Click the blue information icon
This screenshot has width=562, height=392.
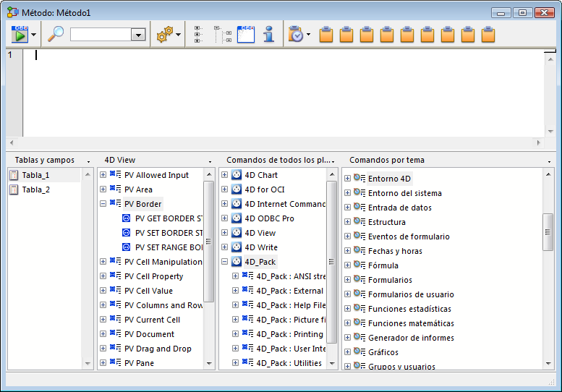pyautogui.click(x=269, y=34)
